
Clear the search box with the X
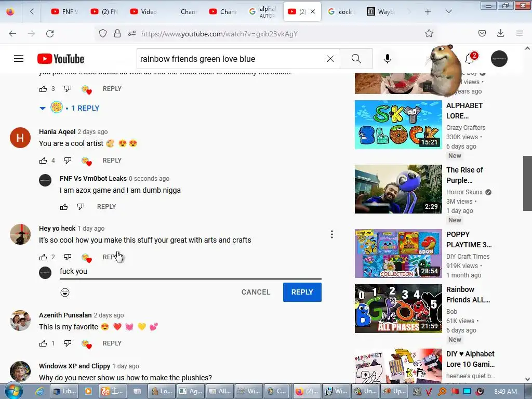coord(330,59)
